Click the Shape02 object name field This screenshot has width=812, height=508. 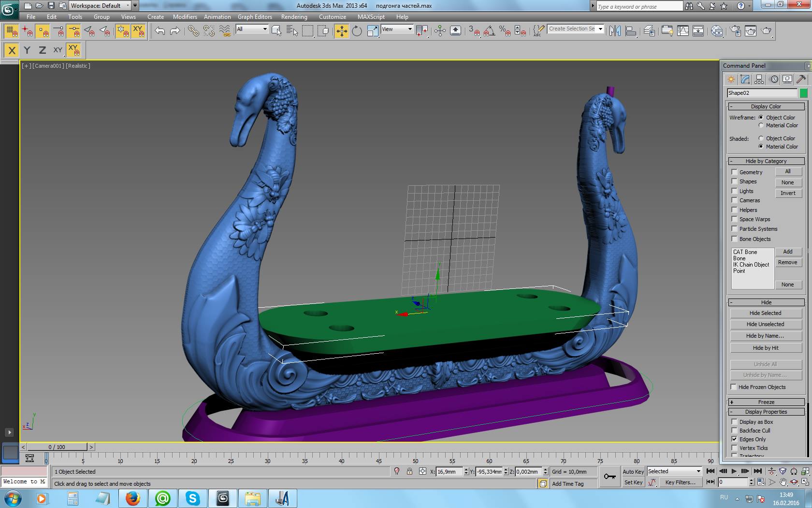(x=762, y=93)
